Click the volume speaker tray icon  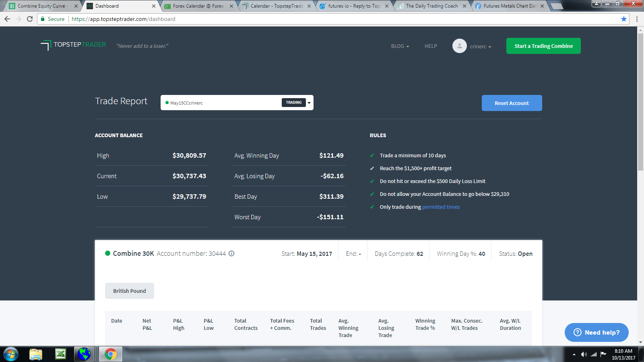point(584,354)
